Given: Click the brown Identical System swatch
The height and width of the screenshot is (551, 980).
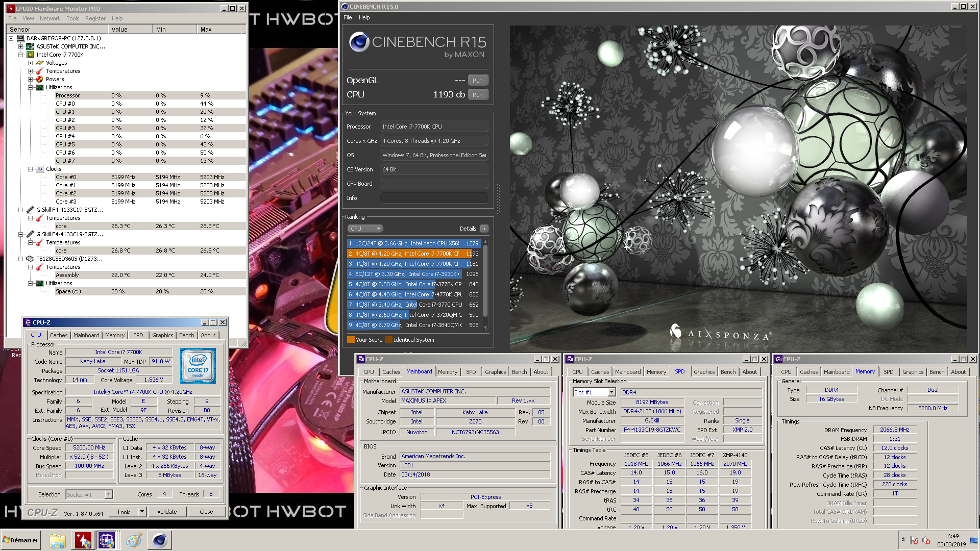Looking at the screenshot, I should (388, 340).
